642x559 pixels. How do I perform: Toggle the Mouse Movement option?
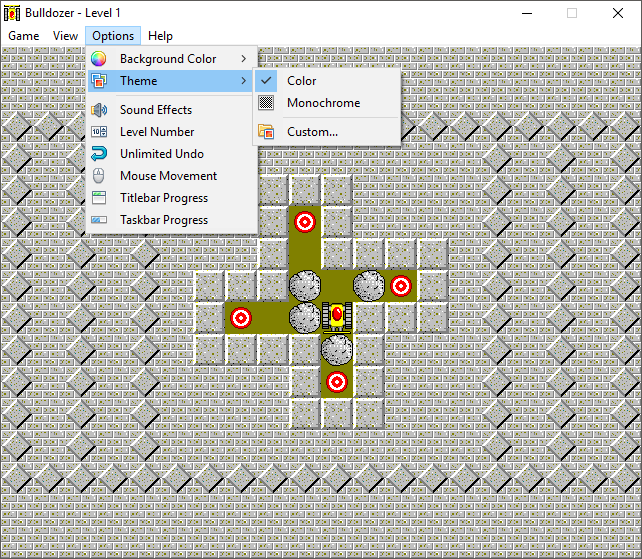click(172, 176)
